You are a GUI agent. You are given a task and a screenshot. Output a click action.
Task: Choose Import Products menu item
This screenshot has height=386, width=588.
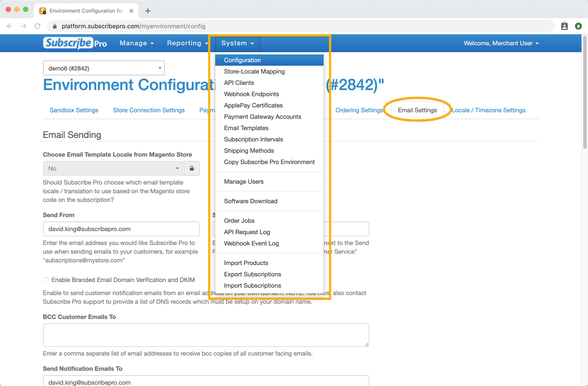click(269, 263)
